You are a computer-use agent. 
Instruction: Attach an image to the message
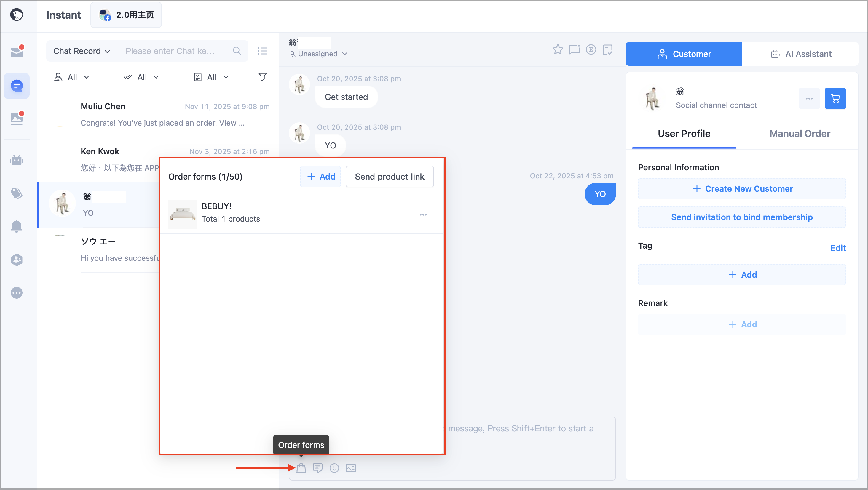tap(351, 468)
